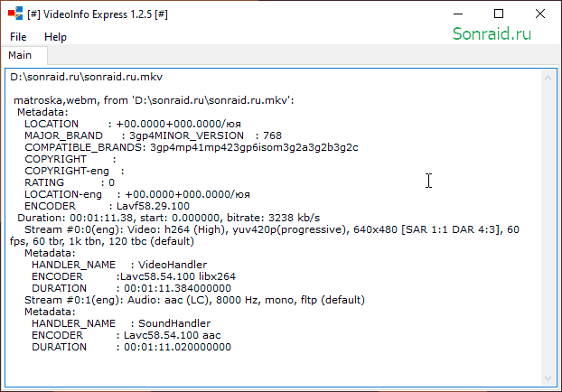Open the File menu

click(x=18, y=37)
